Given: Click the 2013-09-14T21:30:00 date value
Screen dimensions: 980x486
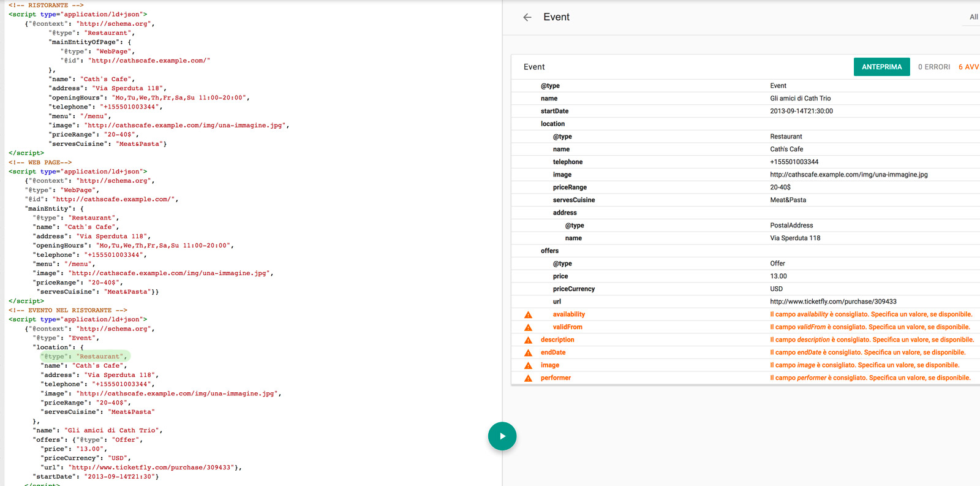Looking at the screenshot, I should coord(801,111).
